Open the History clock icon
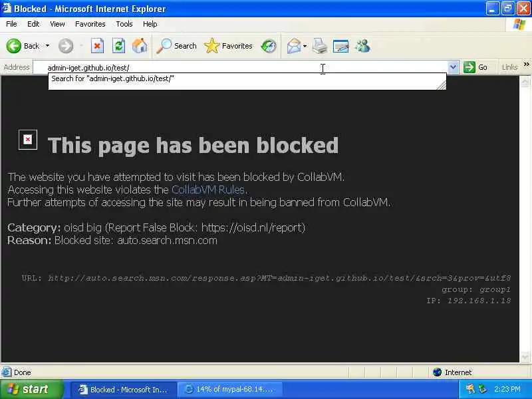 click(269, 46)
